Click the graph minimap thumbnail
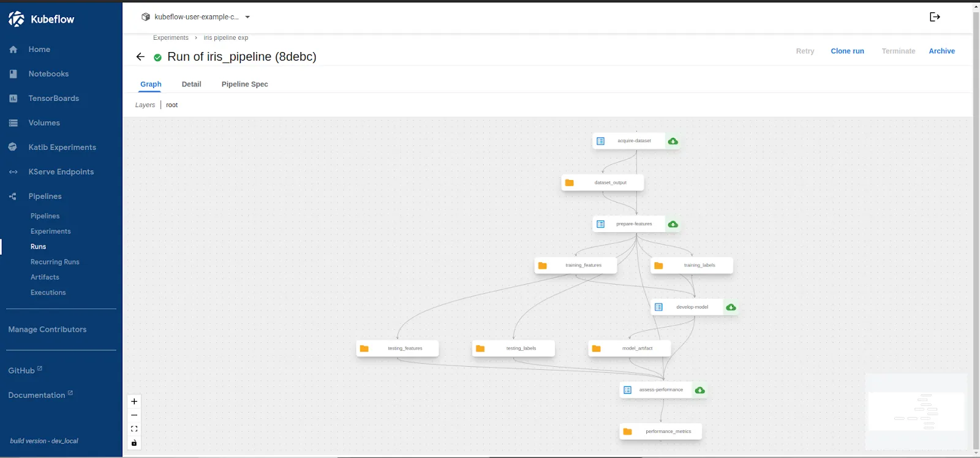Viewport: 980px width, 458px height. [x=916, y=411]
